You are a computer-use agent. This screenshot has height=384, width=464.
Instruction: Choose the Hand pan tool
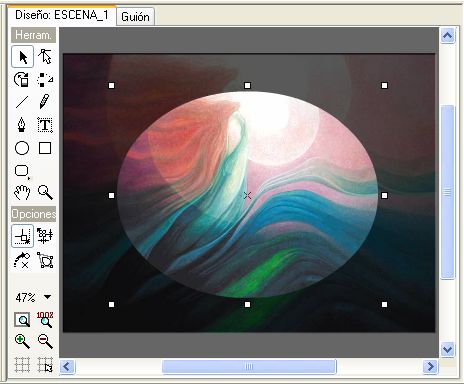(x=22, y=193)
